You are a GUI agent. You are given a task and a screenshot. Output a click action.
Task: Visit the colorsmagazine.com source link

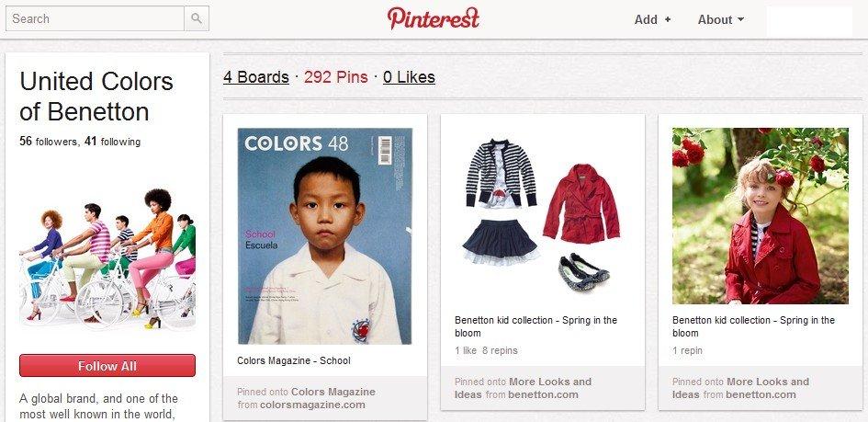pyautogui.click(x=312, y=405)
